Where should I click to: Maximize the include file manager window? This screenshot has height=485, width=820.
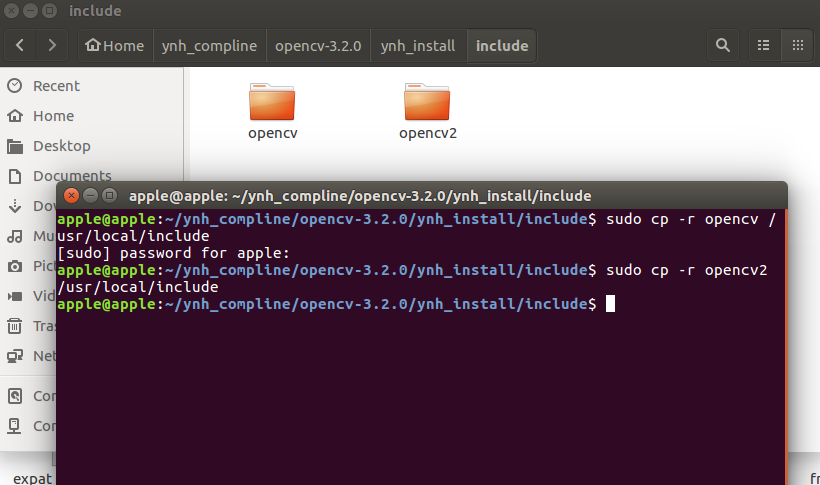tap(49, 10)
